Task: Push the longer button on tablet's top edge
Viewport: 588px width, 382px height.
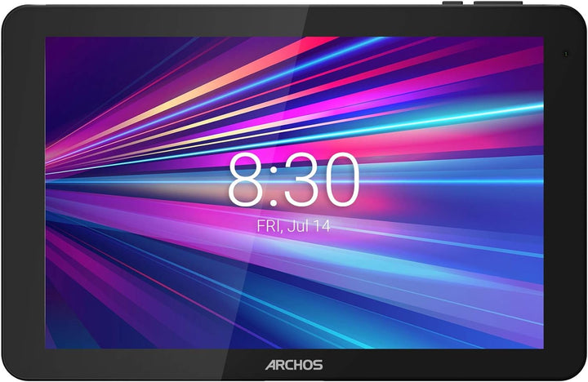Action: click(498, 3)
